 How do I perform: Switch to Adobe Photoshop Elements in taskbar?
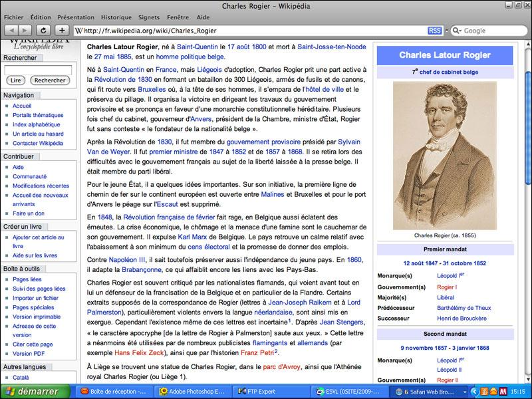click(192, 392)
